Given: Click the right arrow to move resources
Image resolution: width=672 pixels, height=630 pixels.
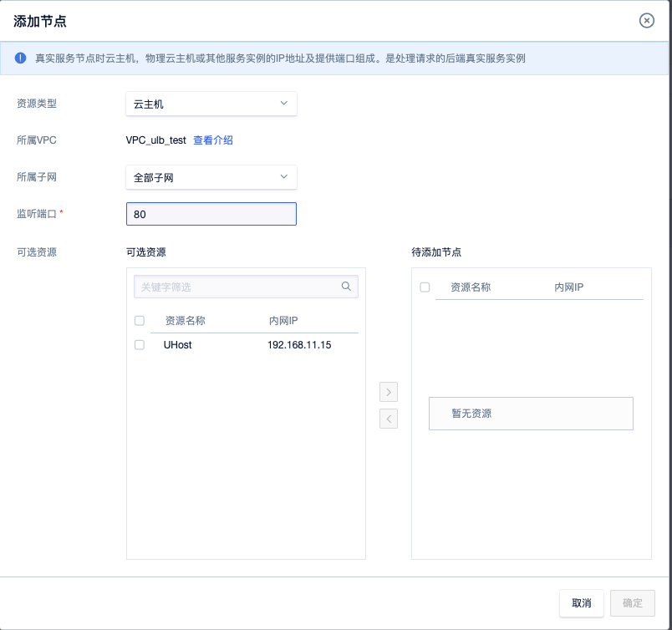Looking at the screenshot, I should (x=389, y=392).
